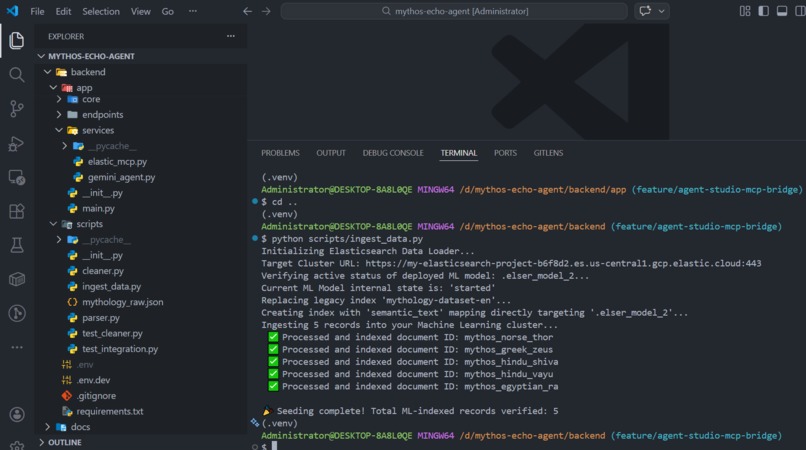Toggle the secondary side bar
The width and height of the screenshot is (806, 450).
click(x=800, y=11)
